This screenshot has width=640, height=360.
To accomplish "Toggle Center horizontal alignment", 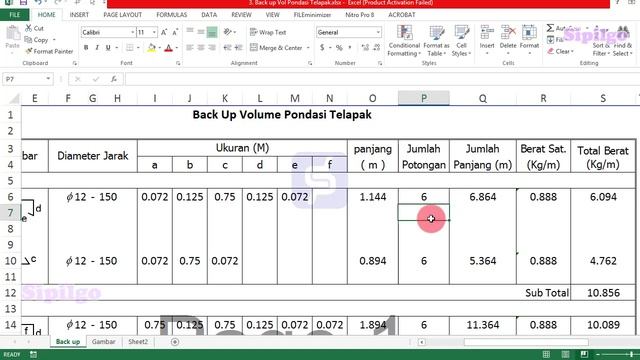I will 201,48.
